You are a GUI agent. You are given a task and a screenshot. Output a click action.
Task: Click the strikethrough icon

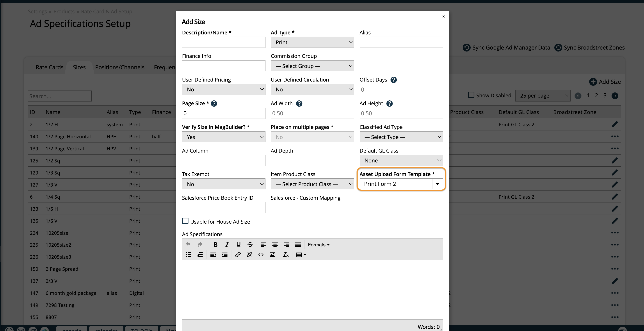click(250, 244)
